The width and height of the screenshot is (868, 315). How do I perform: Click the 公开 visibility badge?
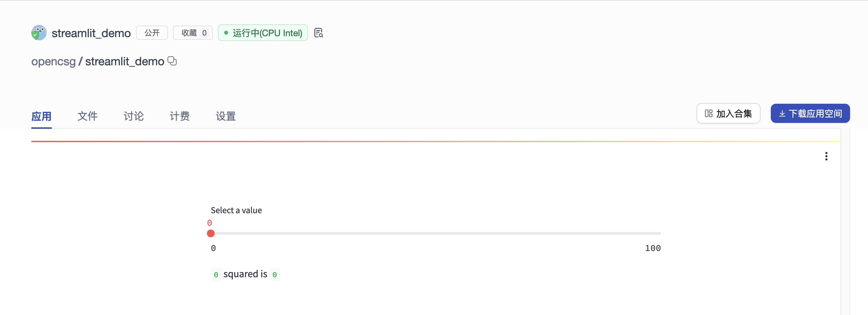(x=152, y=33)
